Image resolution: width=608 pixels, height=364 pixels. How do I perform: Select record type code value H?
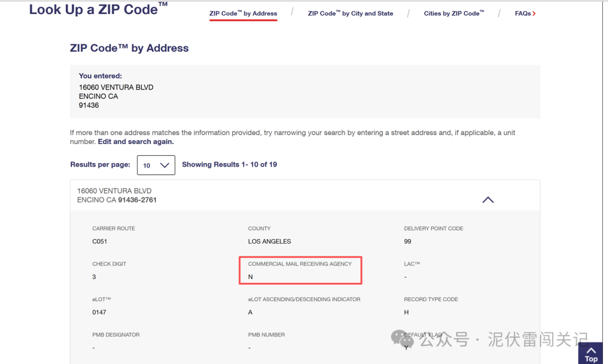(x=406, y=312)
